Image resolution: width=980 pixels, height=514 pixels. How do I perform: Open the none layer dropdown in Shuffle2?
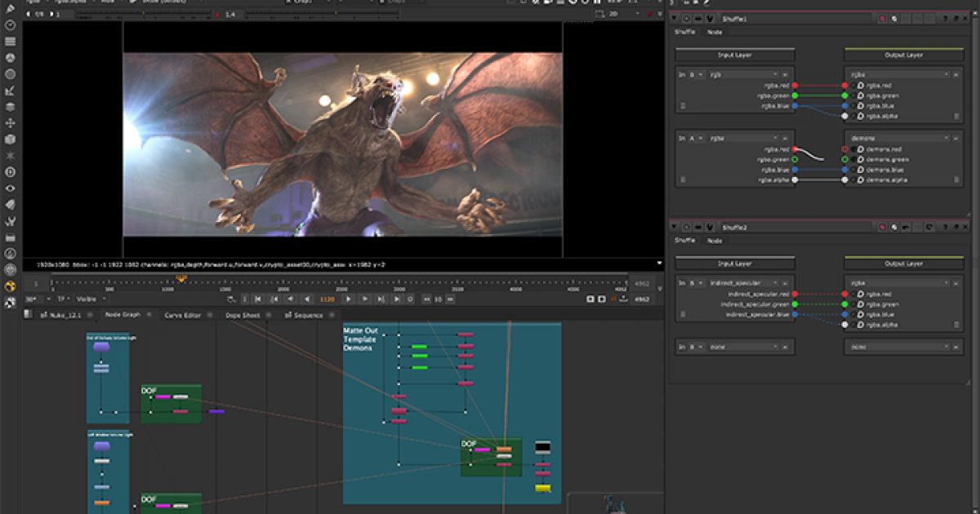coord(742,347)
